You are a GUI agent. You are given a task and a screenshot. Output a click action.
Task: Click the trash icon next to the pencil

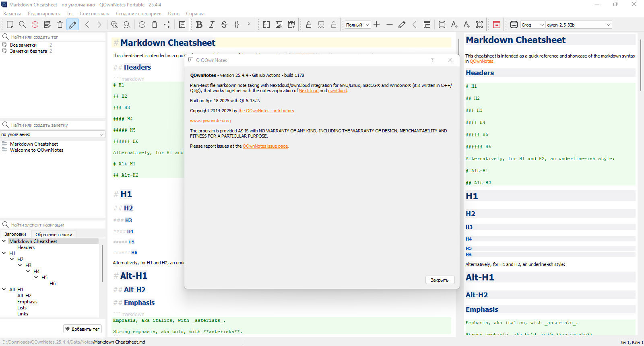click(x=60, y=25)
